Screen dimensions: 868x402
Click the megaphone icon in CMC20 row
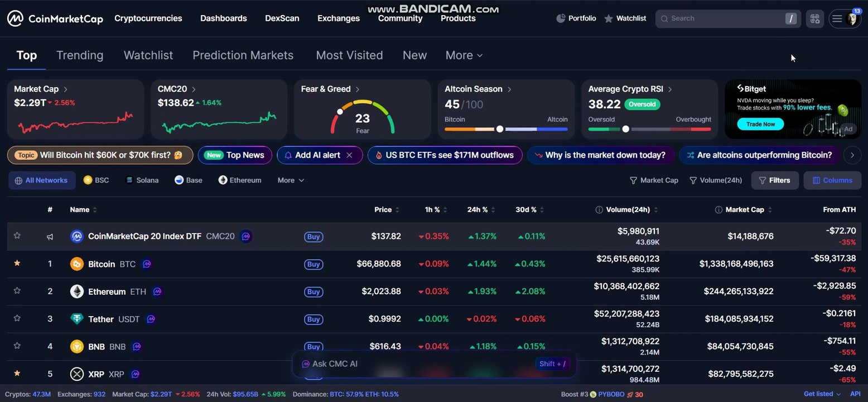pos(50,237)
